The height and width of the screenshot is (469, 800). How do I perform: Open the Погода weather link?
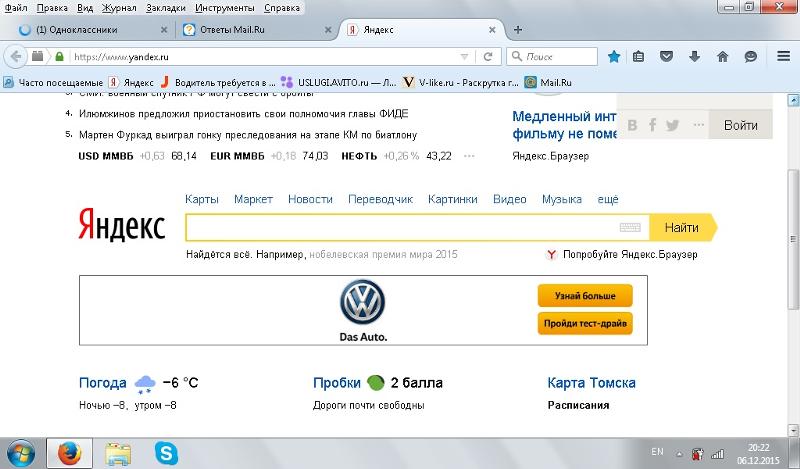(x=103, y=383)
